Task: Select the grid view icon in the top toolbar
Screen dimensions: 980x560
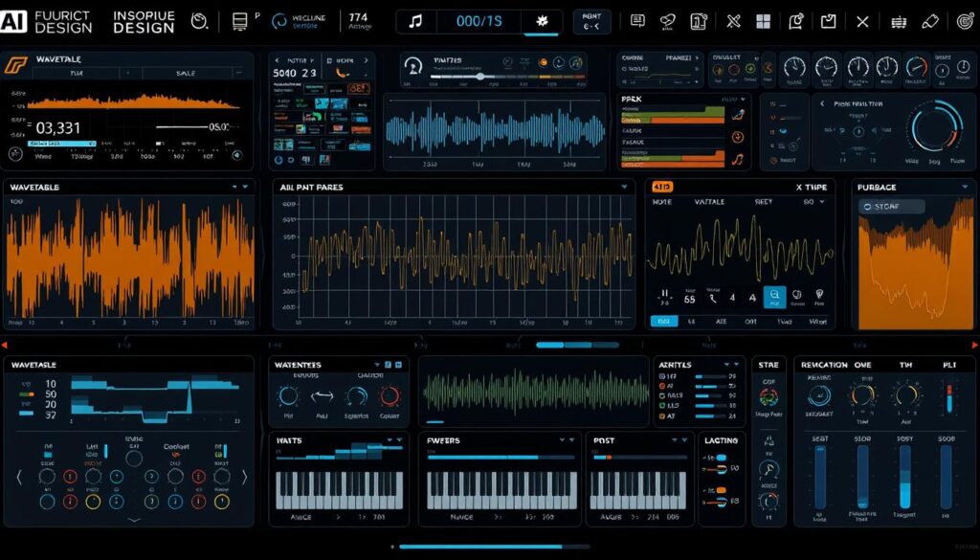Action: pyautogui.click(x=761, y=19)
